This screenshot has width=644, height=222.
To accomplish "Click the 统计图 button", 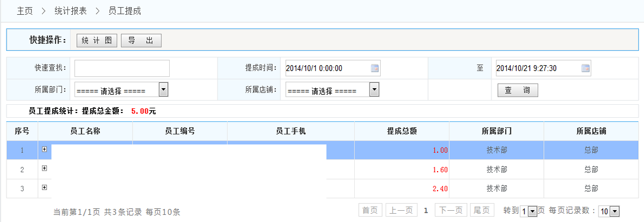I will pos(97,40).
